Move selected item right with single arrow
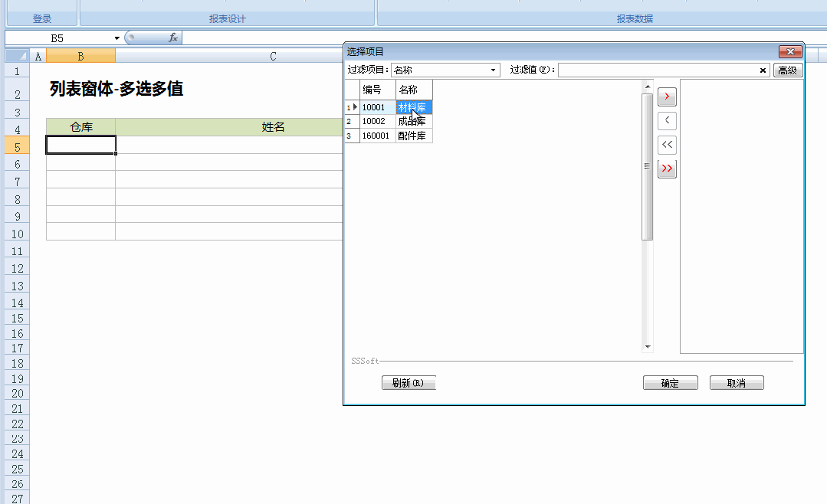This screenshot has height=504, width=827. (x=667, y=97)
